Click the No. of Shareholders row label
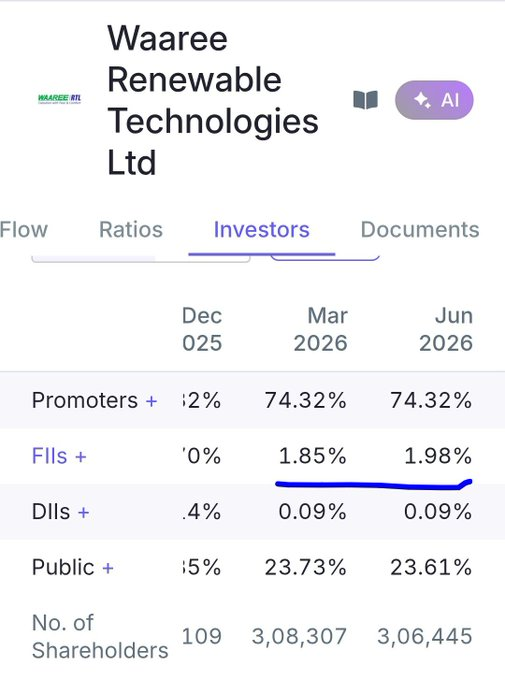Image resolution: width=505 pixels, height=680 pixels. (x=100, y=637)
